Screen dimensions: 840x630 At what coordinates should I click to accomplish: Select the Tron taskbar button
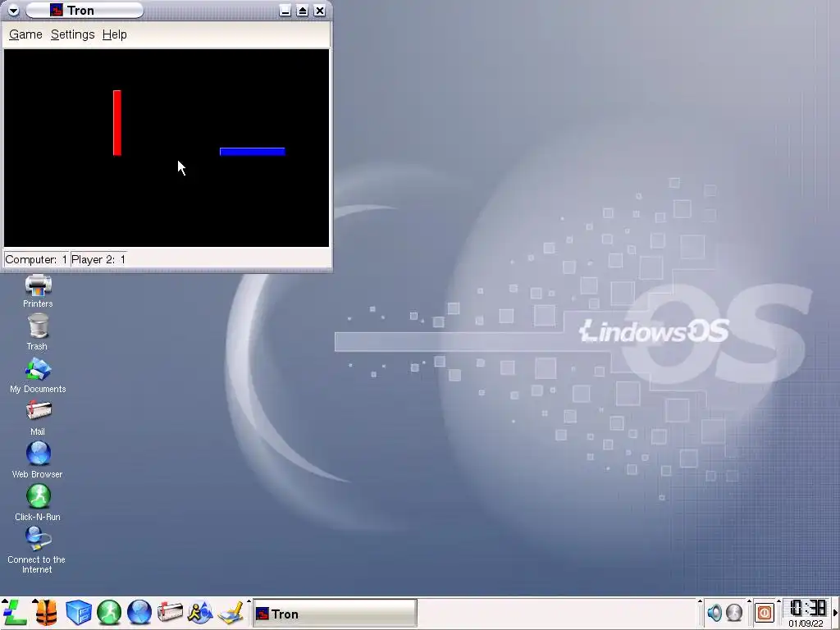pyautogui.click(x=335, y=614)
